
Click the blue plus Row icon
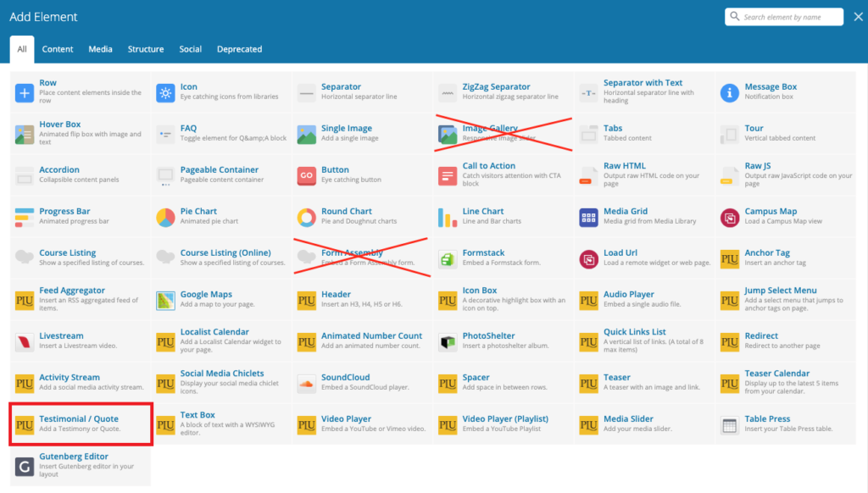point(25,93)
